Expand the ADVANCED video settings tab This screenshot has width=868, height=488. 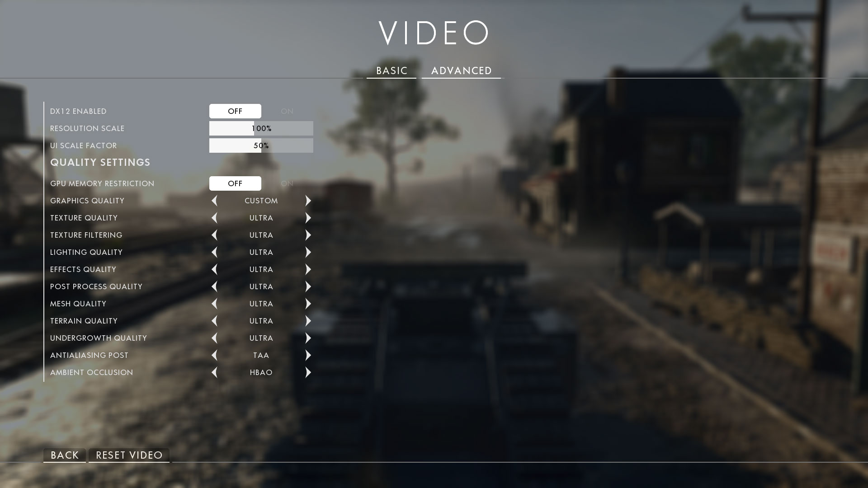click(x=462, y=70)
